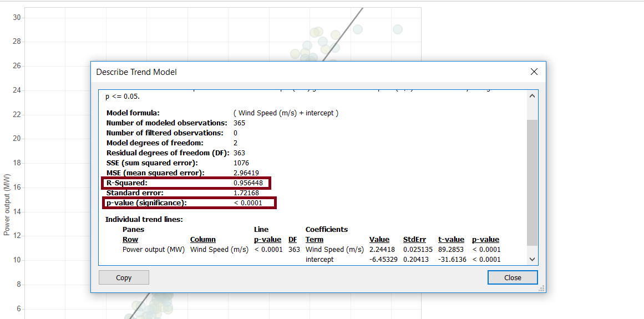Click the y-axis tick label 30
This screenshot has height=319, width=644.
click(x=17, y=18)
